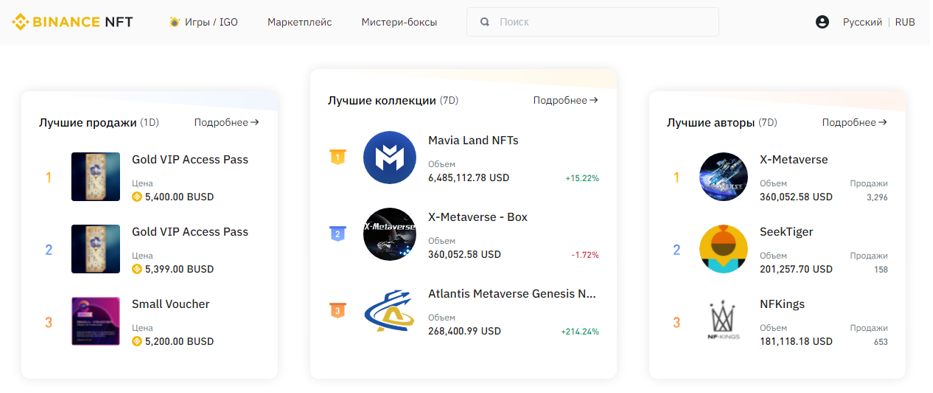Click 181,118.18 USD NFKings volume
This screenshot has width=933, height=393.
pos(796,341)
